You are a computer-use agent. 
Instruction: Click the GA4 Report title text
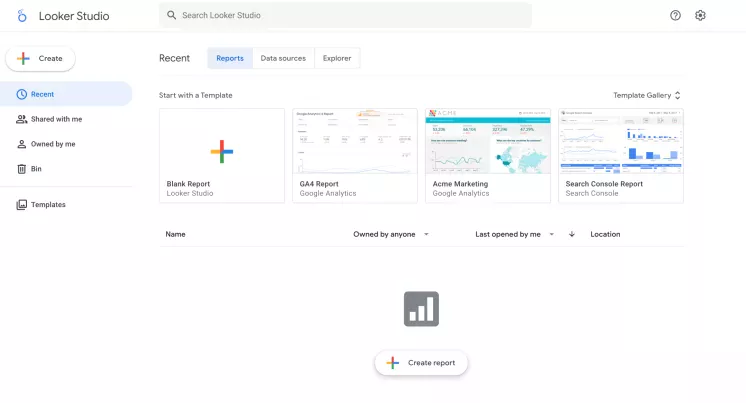319,184
